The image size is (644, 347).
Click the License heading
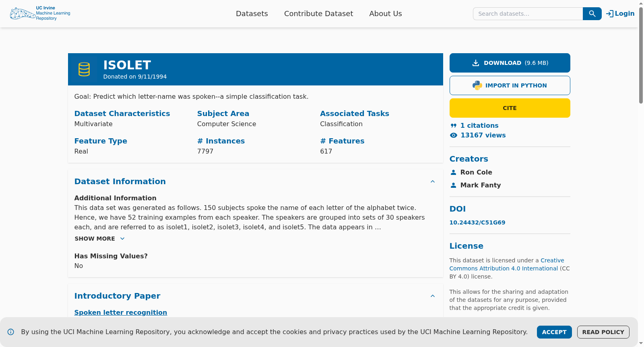(x=466, y=246)
